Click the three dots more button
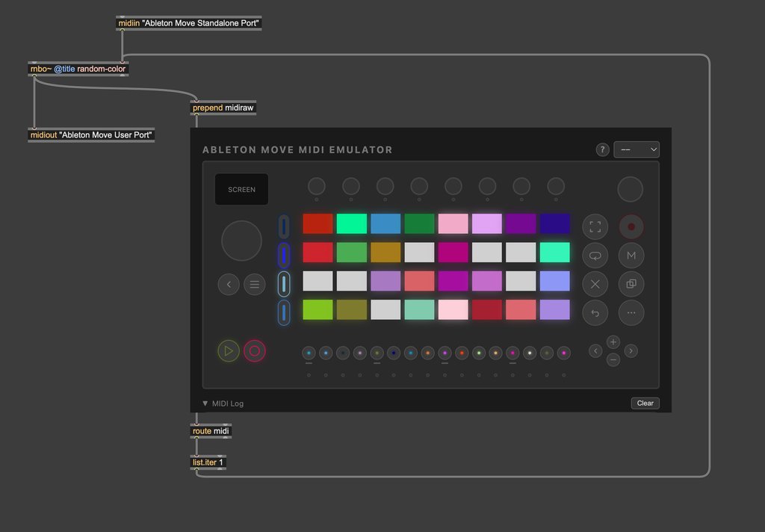The height and width of the screenshot is (532, 765). [x=631, y=313]
